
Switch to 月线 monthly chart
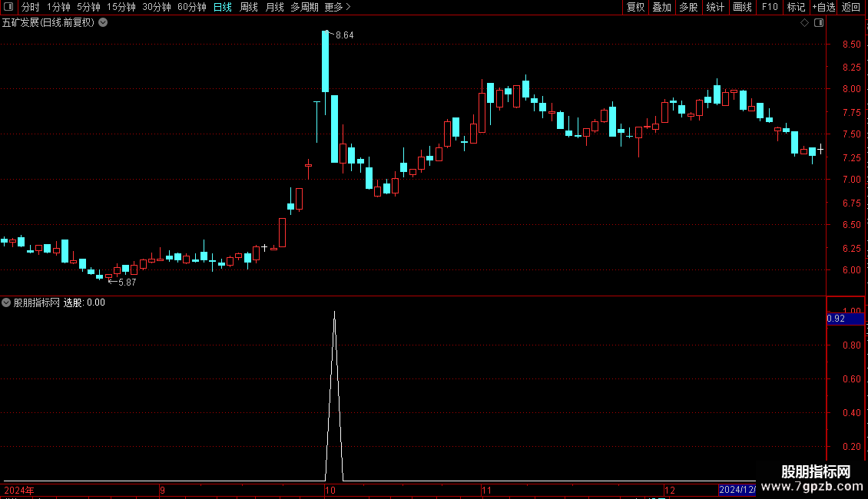(x=274, y=7)
